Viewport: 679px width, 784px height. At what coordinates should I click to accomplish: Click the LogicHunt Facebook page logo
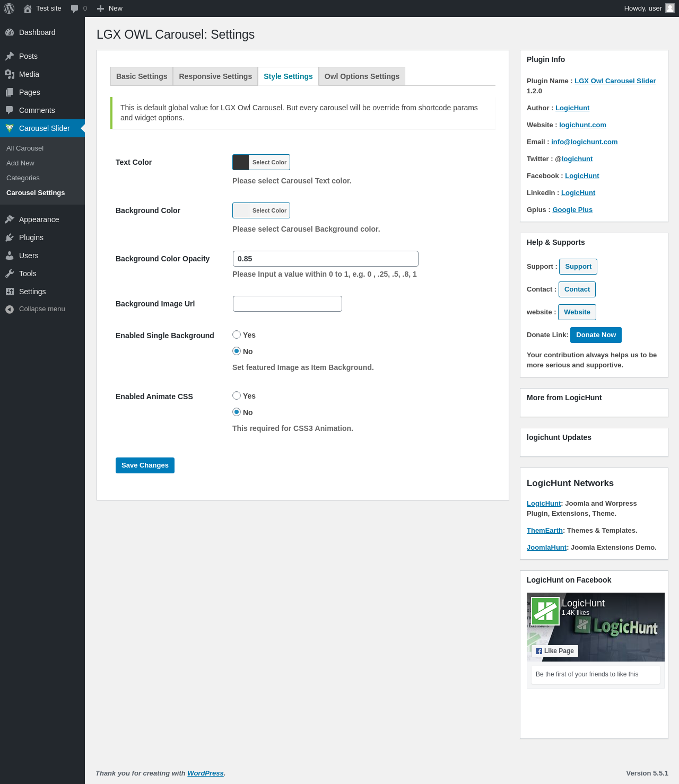coord(545,611)
